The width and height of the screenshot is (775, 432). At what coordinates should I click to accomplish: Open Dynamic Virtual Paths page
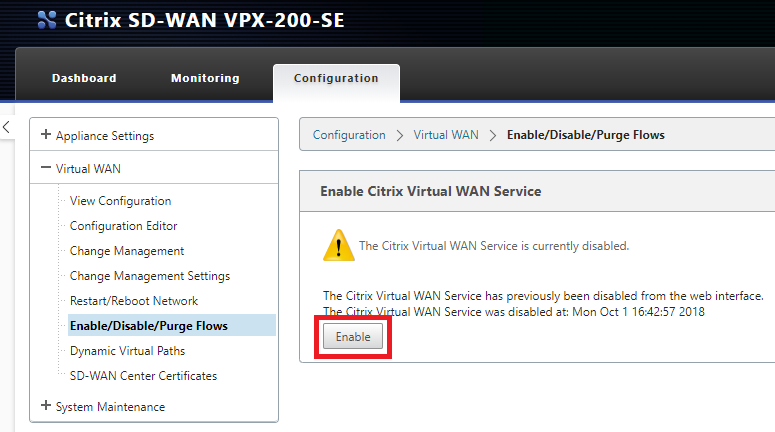click(x=128, y=351)
